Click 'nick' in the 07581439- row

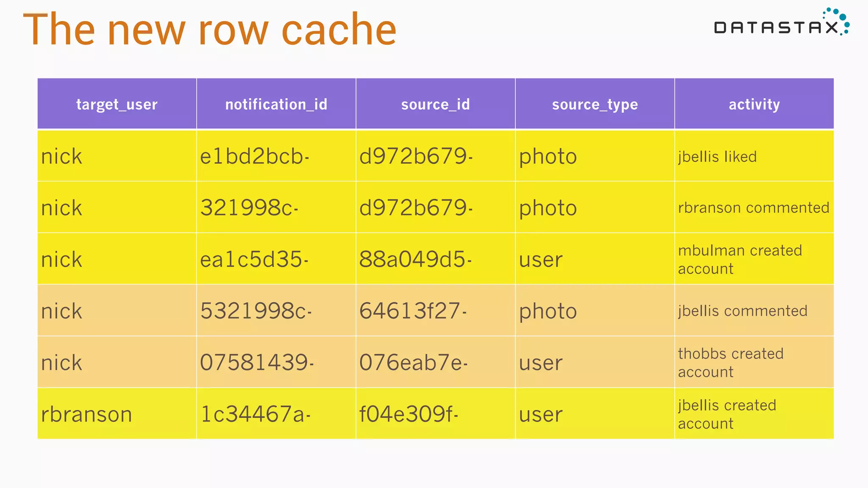(x=61, y=363)
